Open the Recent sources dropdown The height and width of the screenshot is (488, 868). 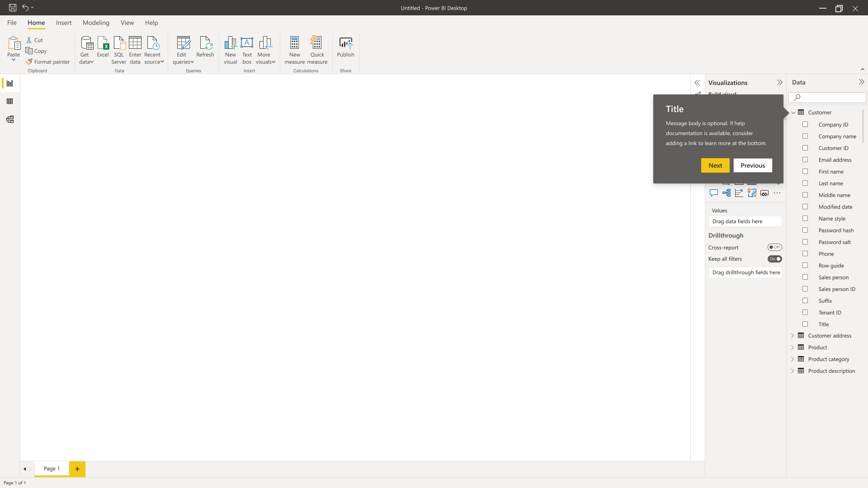[154, 50]
